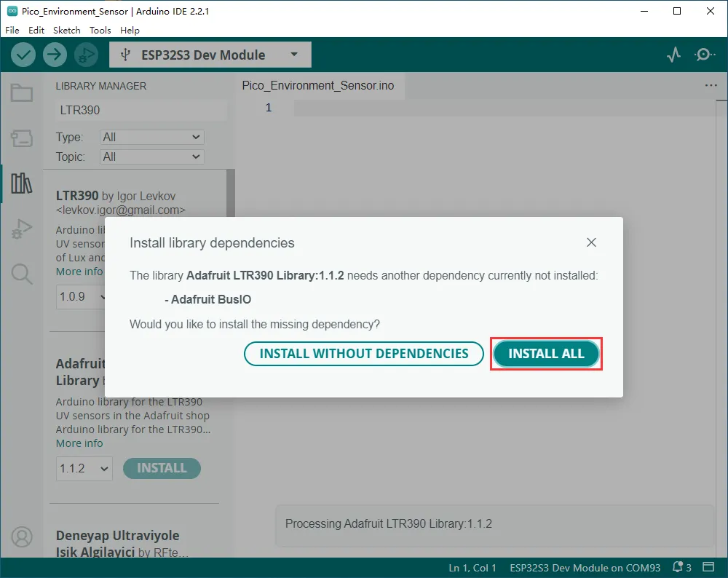Toggle the Library Manager books icon

point(22,183)
